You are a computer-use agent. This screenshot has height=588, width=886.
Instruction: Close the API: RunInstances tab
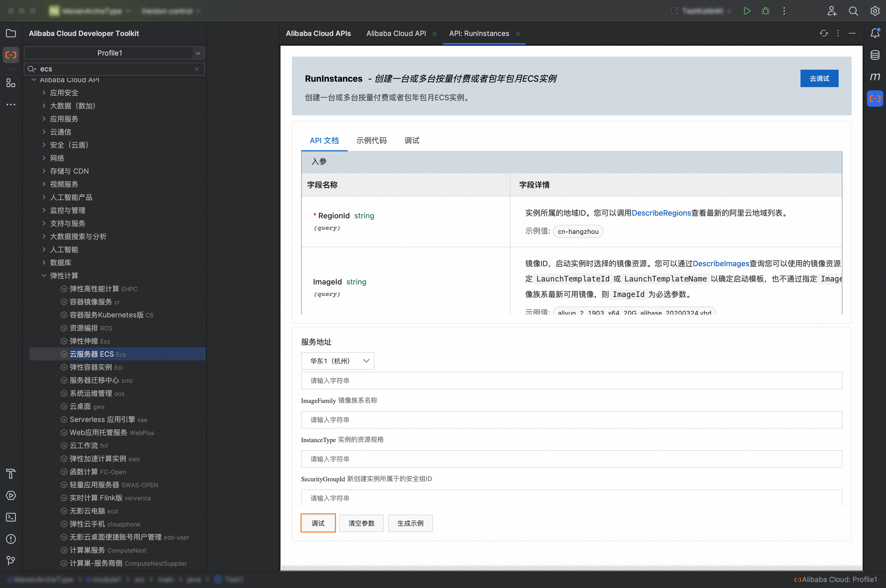tap(518, 34)
